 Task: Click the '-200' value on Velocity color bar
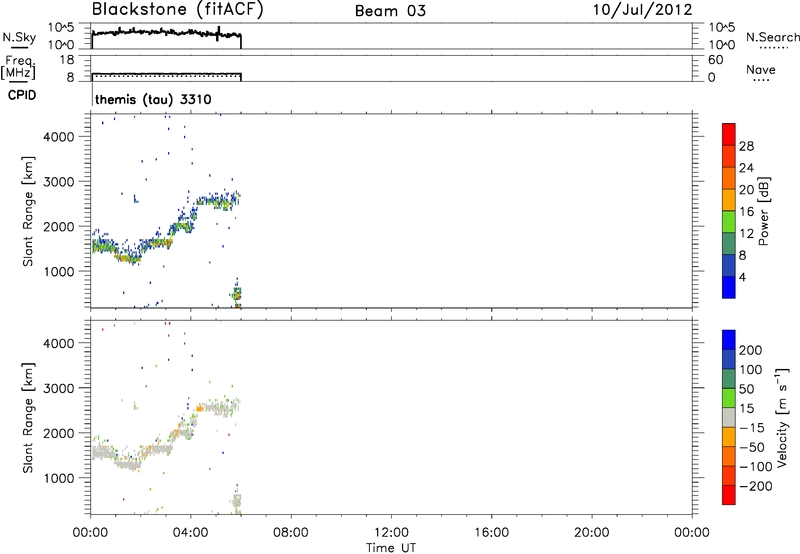point(756,486)
